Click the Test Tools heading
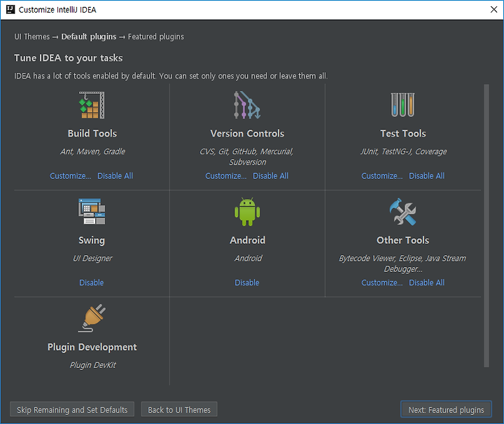This screenshot has height=424, width=504. [403, 133]
